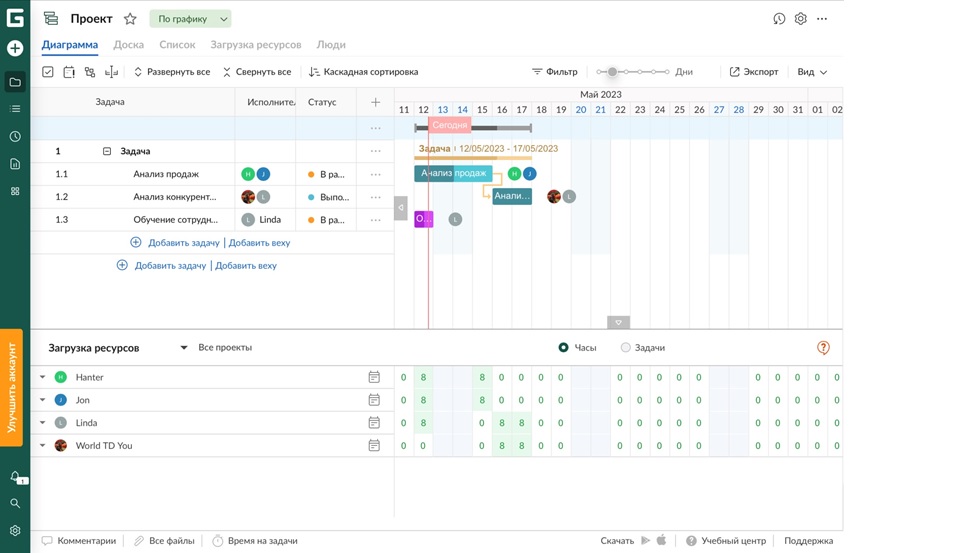Click Добавить задачу link under task 1.3

click(183, 243)
